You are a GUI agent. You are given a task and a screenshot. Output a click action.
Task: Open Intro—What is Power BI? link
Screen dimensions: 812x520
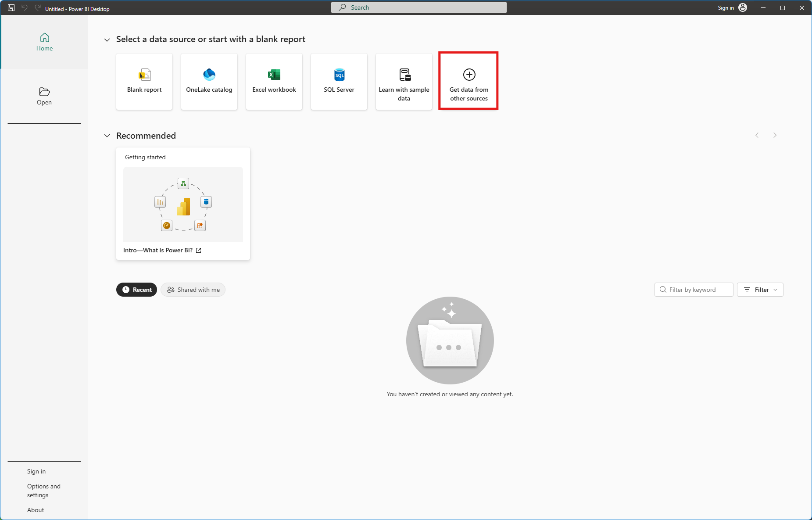pyautogui.click(x=158, y=250)
